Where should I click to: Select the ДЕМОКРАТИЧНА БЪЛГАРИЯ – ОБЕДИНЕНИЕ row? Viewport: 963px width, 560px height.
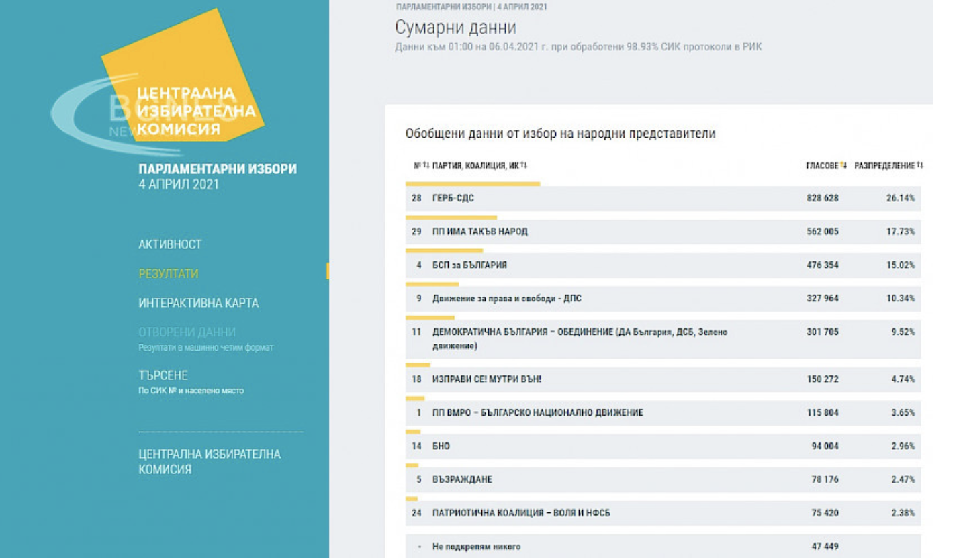(x=663, y=339)
